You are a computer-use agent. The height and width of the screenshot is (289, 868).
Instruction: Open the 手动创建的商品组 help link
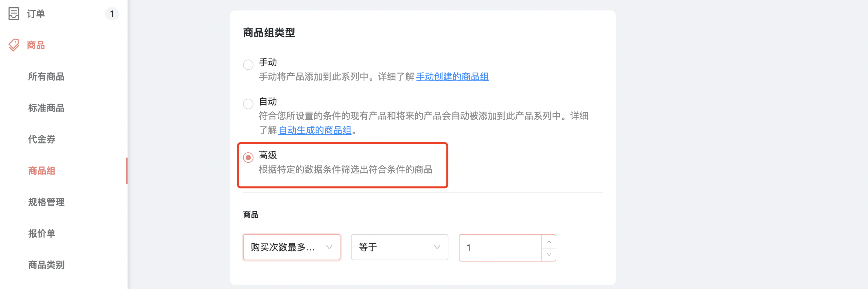(452, 77)
